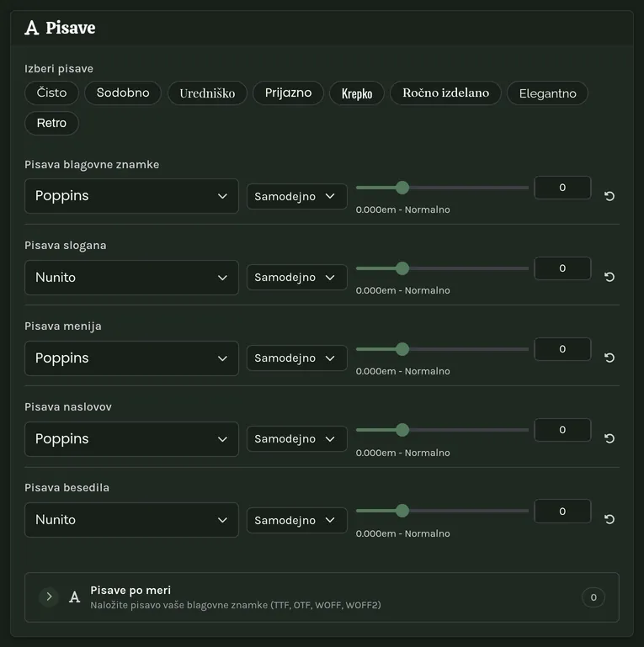The width and height of the screenshot is (644, 647).
Task: Click the Pisava naslovov spacing slider handle
Action: click(x=402, y=430)
